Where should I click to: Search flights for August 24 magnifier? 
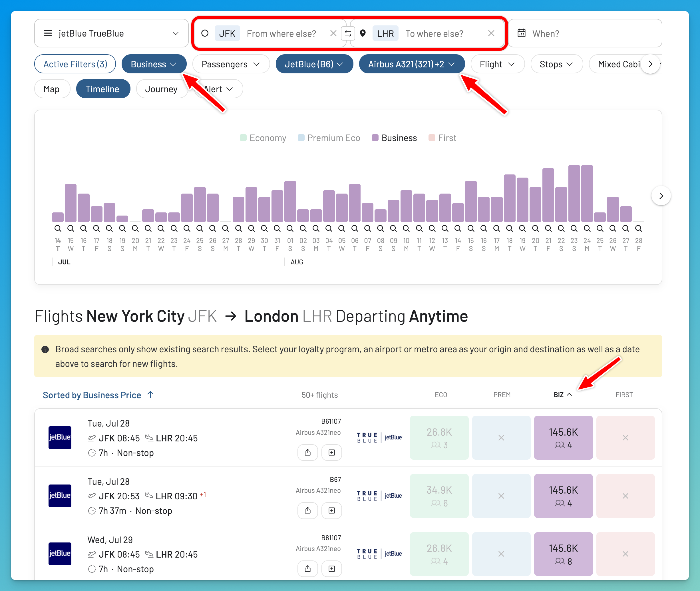point(587,228)
